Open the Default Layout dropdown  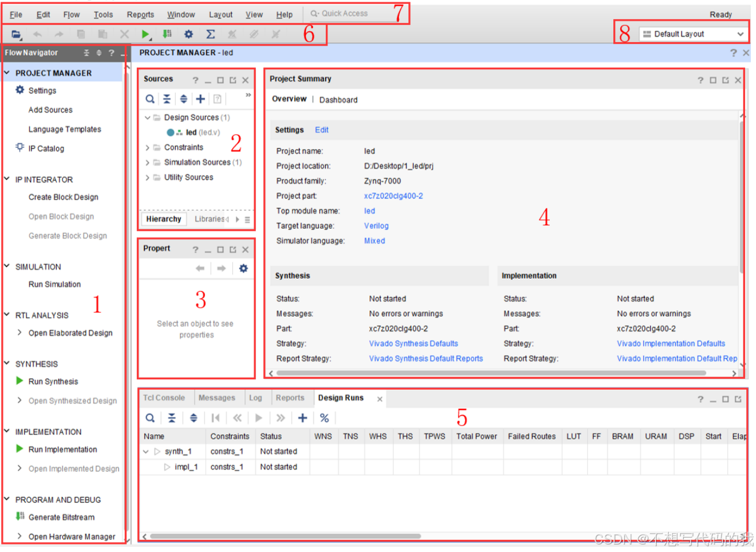point(693,34)
